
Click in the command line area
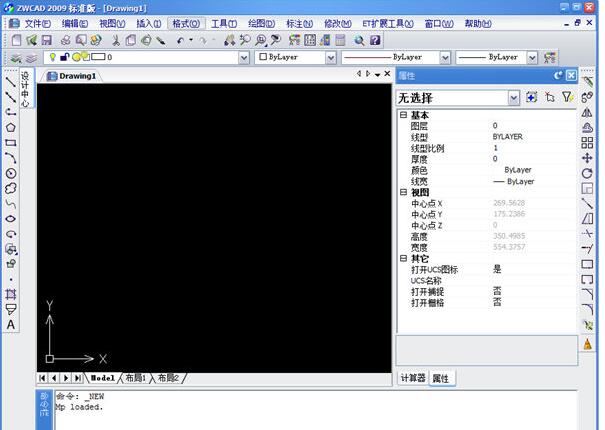300,410
